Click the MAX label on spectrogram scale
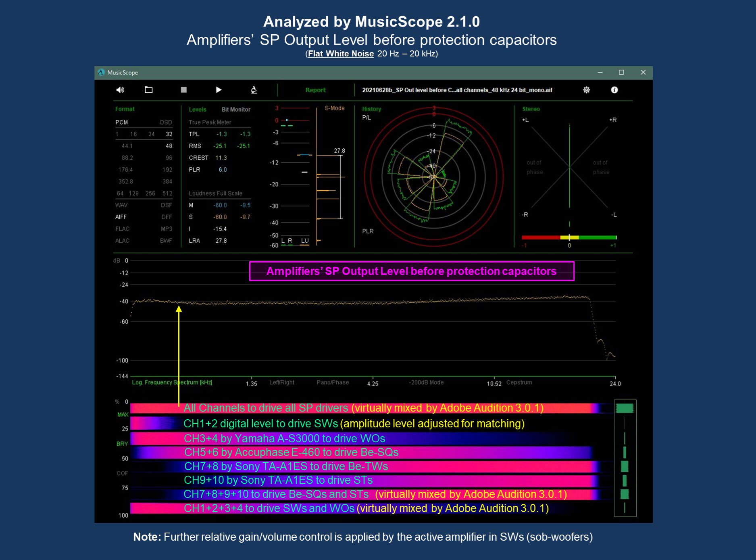756x560 pixels. [123, 415]
